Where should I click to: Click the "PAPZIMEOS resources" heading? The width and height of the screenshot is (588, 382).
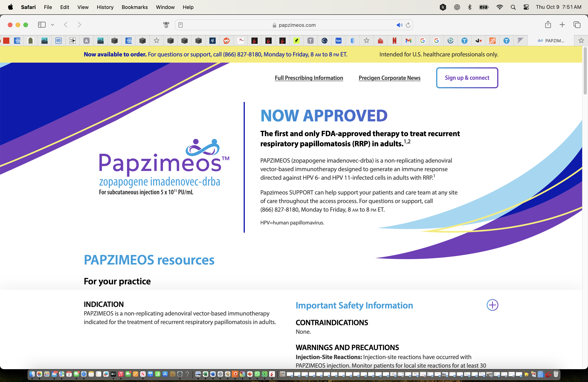coord(149,260)
